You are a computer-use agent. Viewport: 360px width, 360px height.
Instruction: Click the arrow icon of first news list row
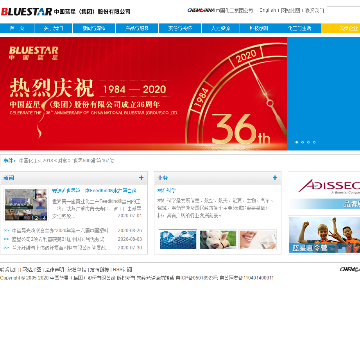tap(6, 230)
